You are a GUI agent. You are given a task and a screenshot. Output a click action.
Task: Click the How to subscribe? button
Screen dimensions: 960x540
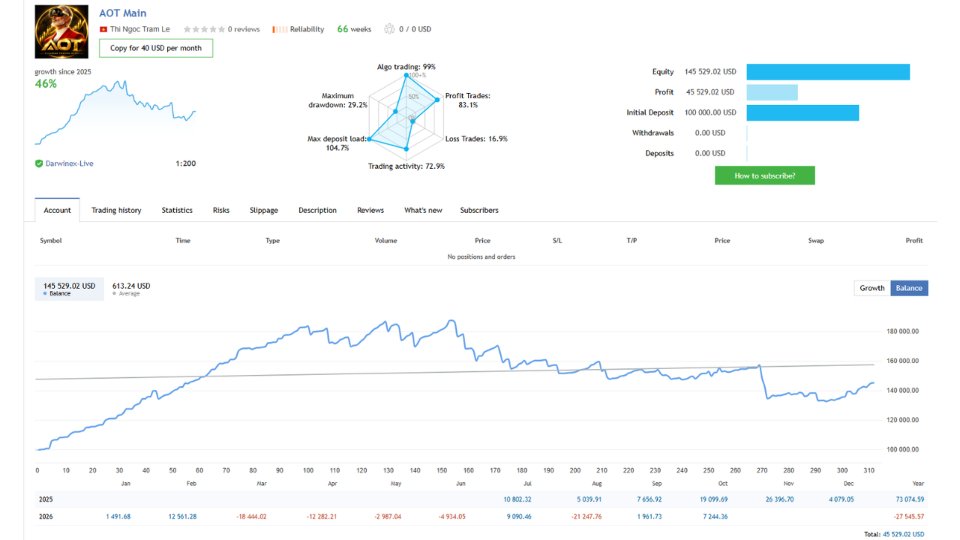765,176
